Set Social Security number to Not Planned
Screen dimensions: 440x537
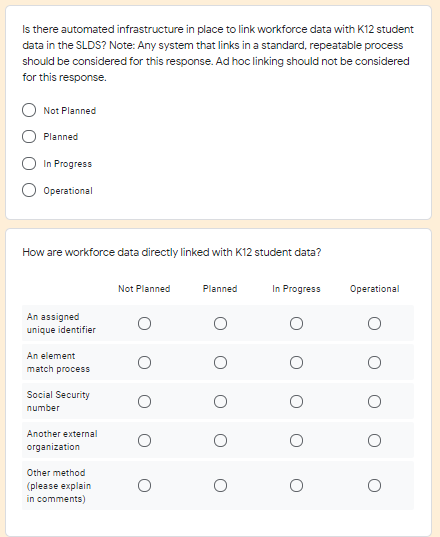click(x=144, y=401)
